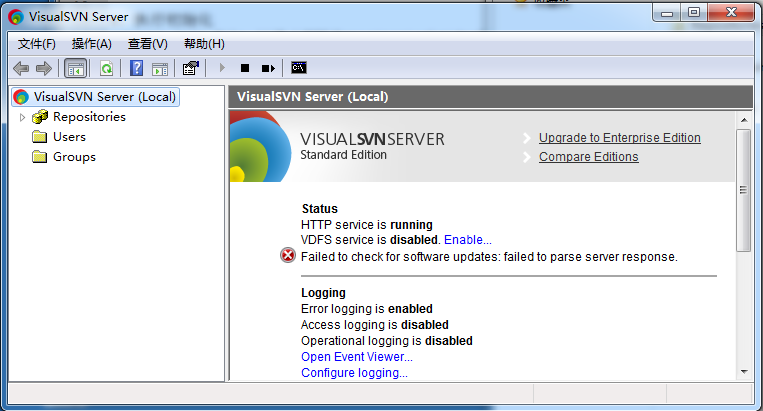Open the Properties toolbar icon
Screen dimensions: 763x411
tap(191, 68)
